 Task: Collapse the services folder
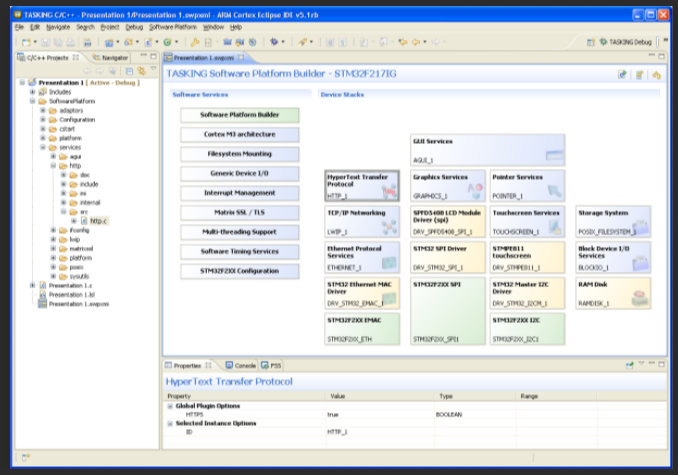[43, 147]
